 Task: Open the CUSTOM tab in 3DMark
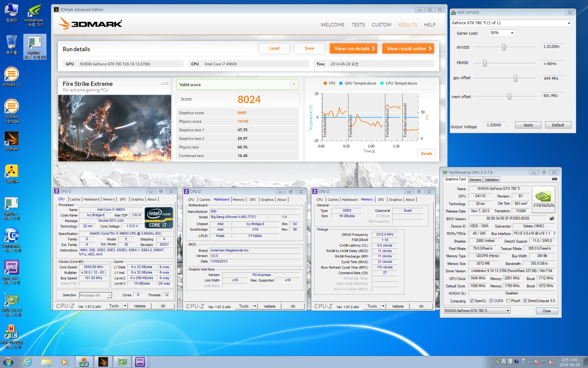[381, 25]
